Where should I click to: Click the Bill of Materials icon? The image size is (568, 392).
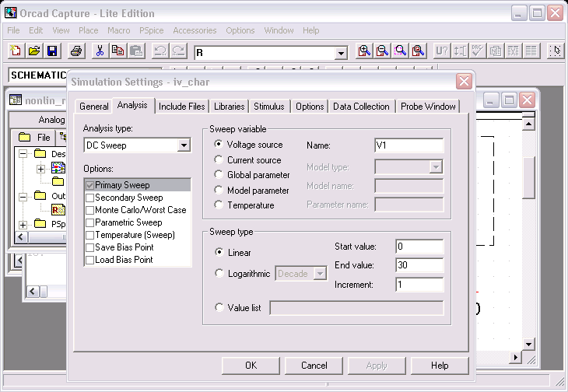pos(531,51)
